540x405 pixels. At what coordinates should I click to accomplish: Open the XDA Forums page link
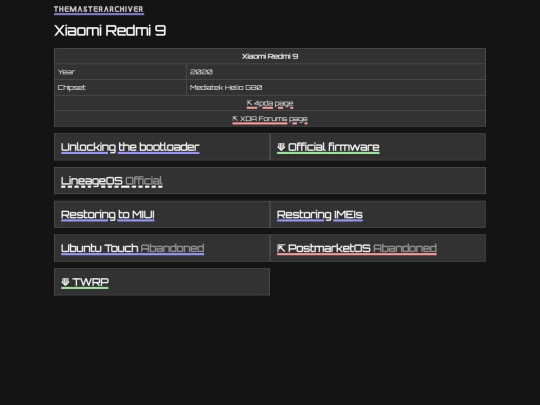[x=270, y=119]
